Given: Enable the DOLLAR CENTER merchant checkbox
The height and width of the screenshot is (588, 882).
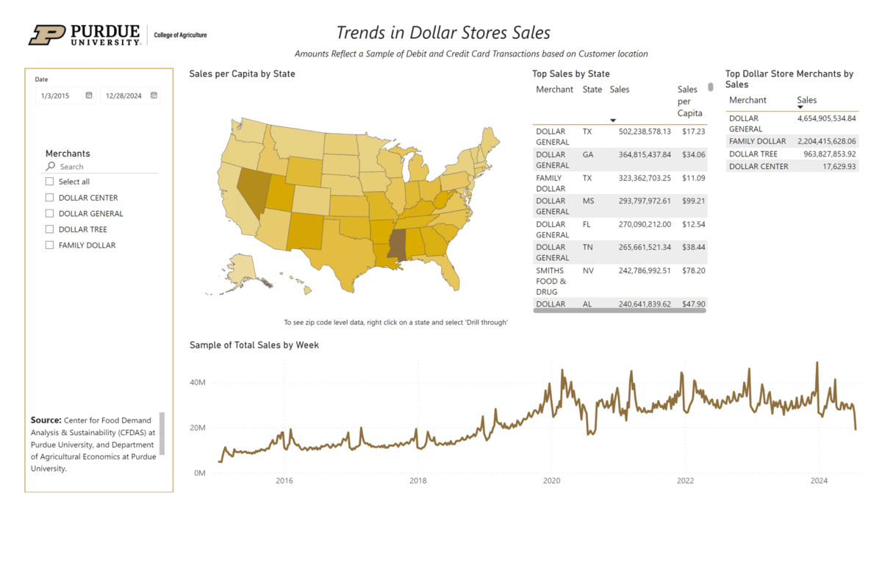Looking at the screenshot, I should (x=49, y=198).
